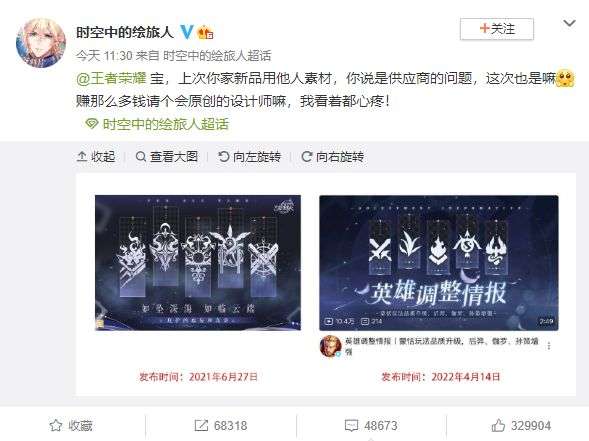This screenshot has height=441, width=589.
Task: Collapse the image using 收起
Action: pyautogui.click(x=96, y=156)
